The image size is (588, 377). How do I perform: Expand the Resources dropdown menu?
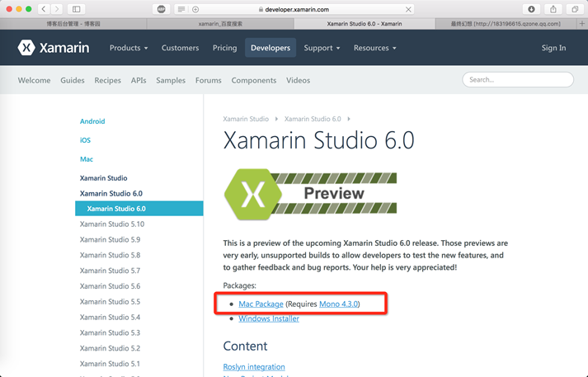(374, 48)
